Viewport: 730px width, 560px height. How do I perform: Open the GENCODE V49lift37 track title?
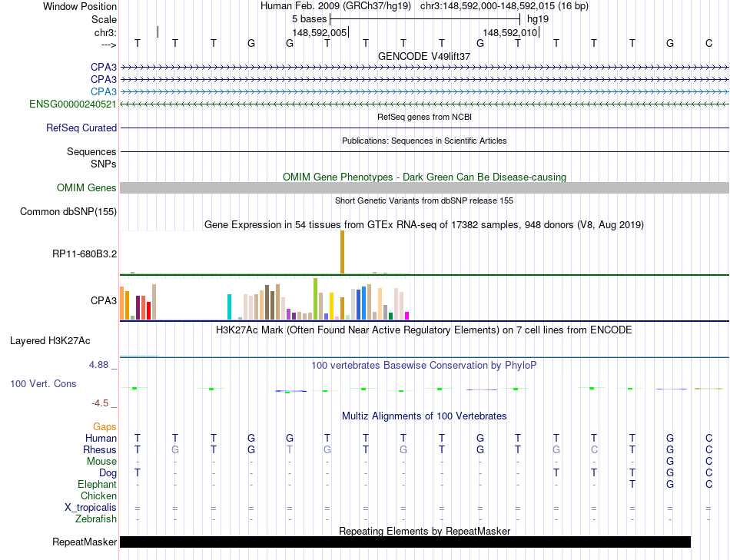click(424, 56)
